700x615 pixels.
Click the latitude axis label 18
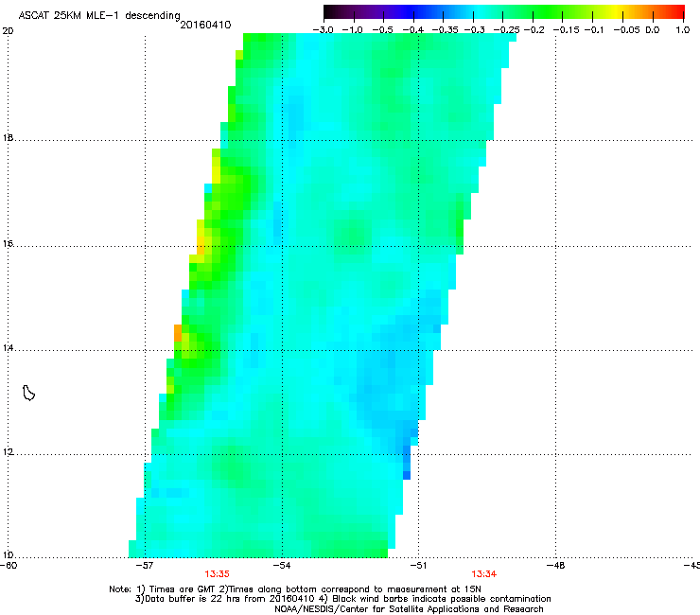point(8,137)
